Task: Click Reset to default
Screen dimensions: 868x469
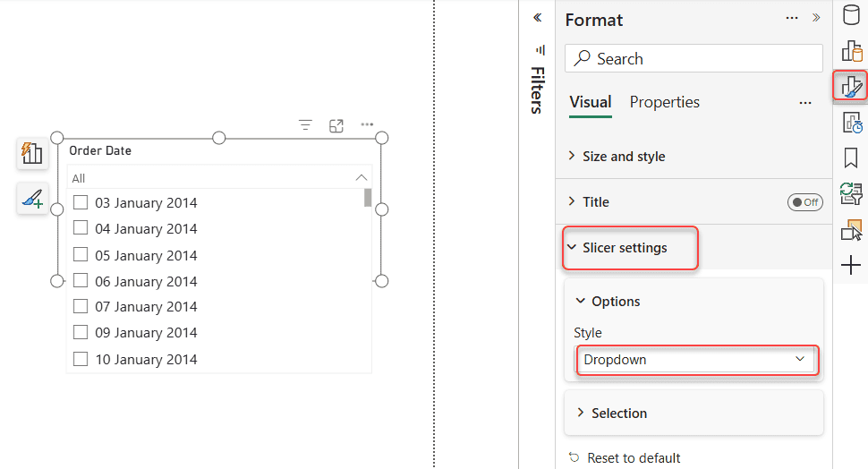Action: (634, 458)
